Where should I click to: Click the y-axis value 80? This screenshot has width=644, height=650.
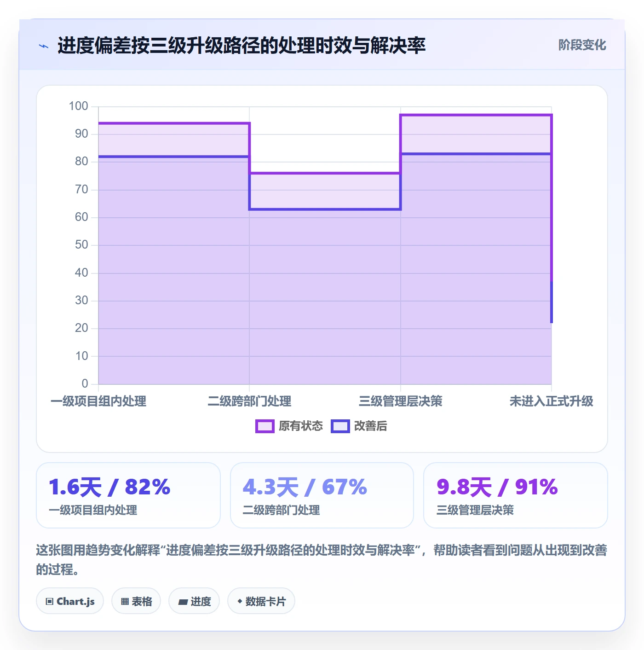[x=81, y=162]
